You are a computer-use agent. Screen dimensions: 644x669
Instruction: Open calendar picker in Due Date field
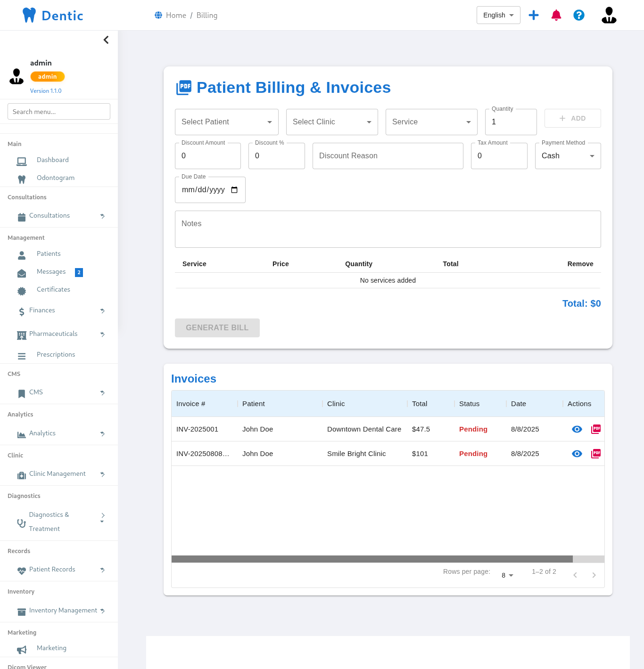point(234,190)
